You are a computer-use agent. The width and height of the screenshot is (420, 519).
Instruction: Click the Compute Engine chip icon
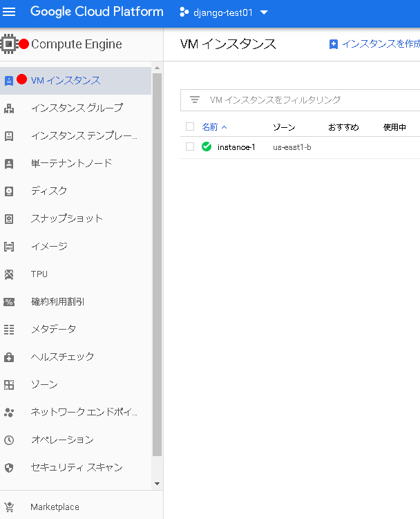8,44
